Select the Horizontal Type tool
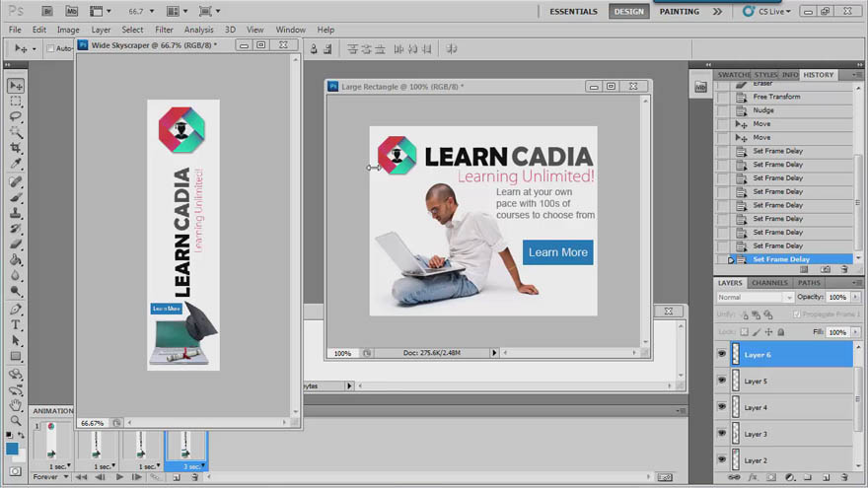The width and height of the screenshot is (868, 488). [16, 324]
